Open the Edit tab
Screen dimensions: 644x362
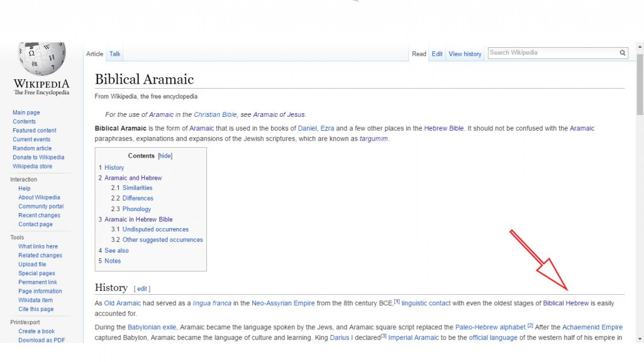coord(437,54)
